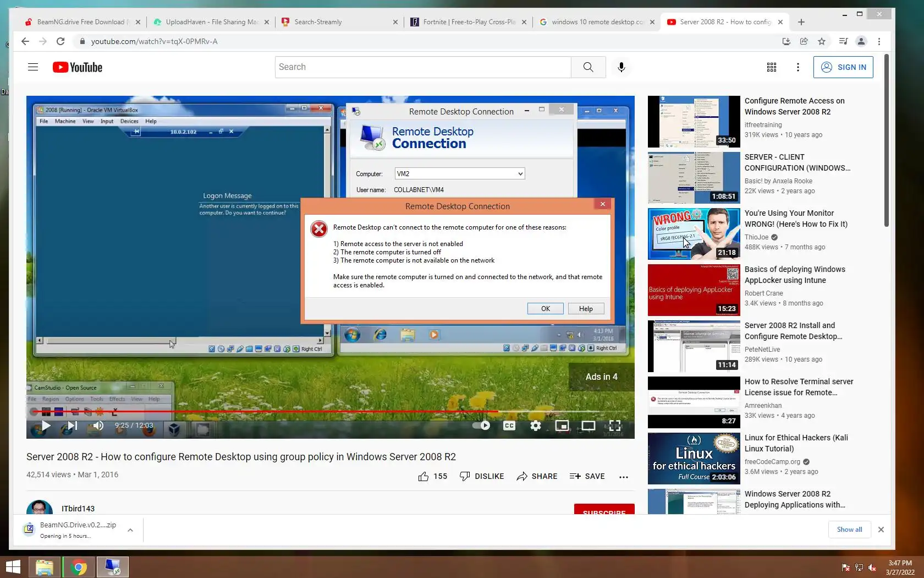The image size is (924, 578).
Task: Toggle the autoplay switch in the player
Action: [x=481, y=426]
